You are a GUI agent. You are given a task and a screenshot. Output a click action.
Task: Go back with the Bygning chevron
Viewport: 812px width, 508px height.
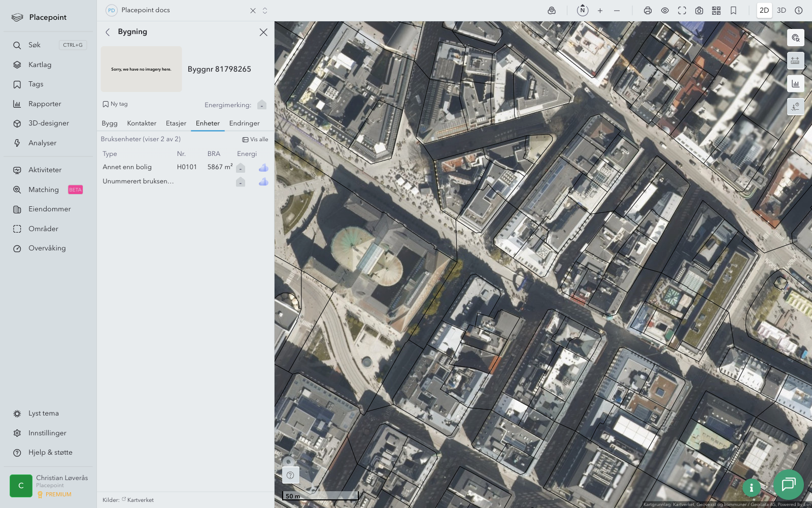(108, 32)
